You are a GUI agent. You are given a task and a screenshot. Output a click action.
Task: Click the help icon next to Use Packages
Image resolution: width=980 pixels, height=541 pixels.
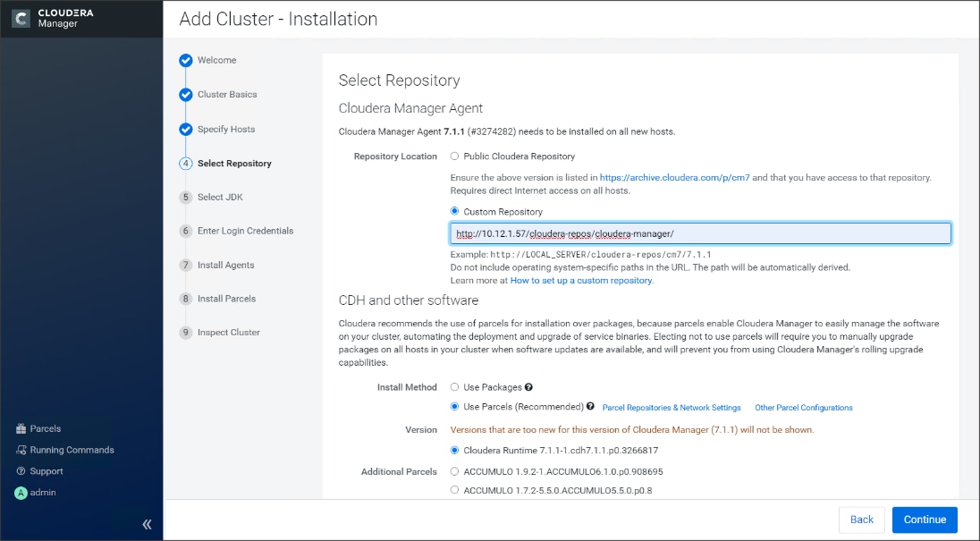point(528,387)
